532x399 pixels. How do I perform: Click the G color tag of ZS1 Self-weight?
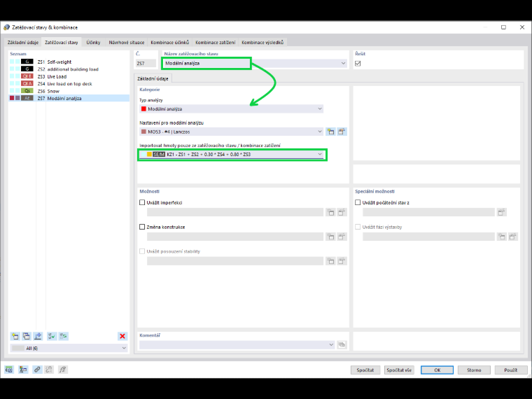tap(27, 62)
